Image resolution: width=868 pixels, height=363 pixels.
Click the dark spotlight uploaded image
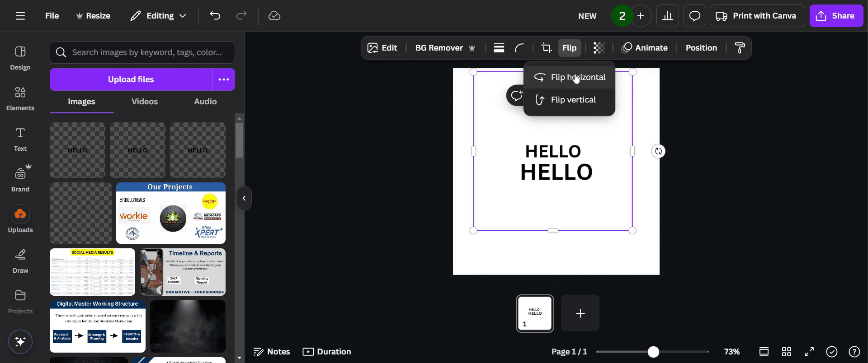point(188,326)
